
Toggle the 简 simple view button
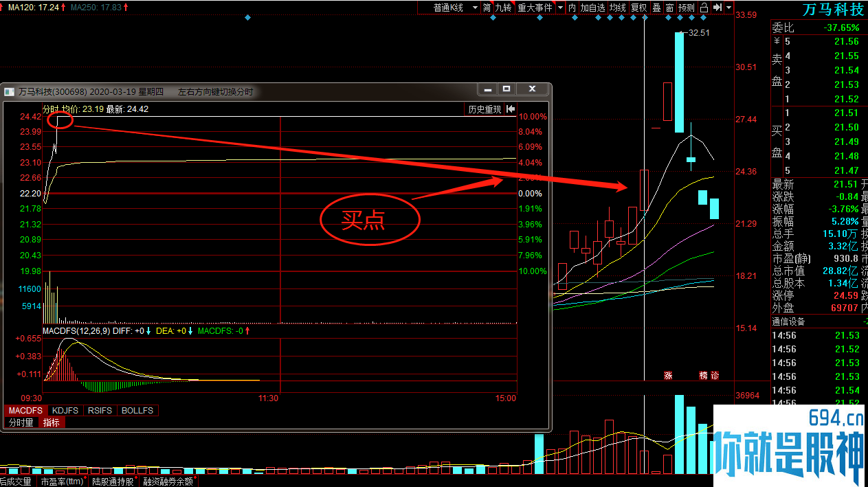(x=487, y=8)
